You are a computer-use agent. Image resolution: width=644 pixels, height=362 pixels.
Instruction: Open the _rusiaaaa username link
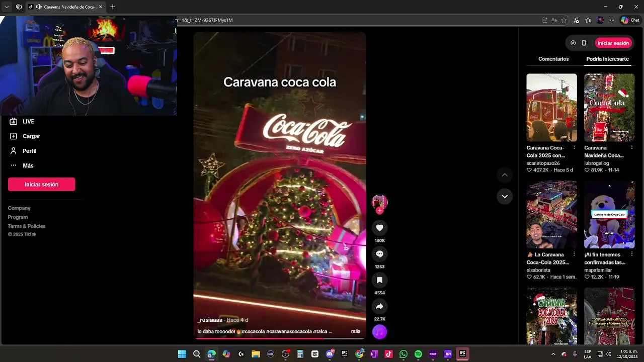point(210,320)
